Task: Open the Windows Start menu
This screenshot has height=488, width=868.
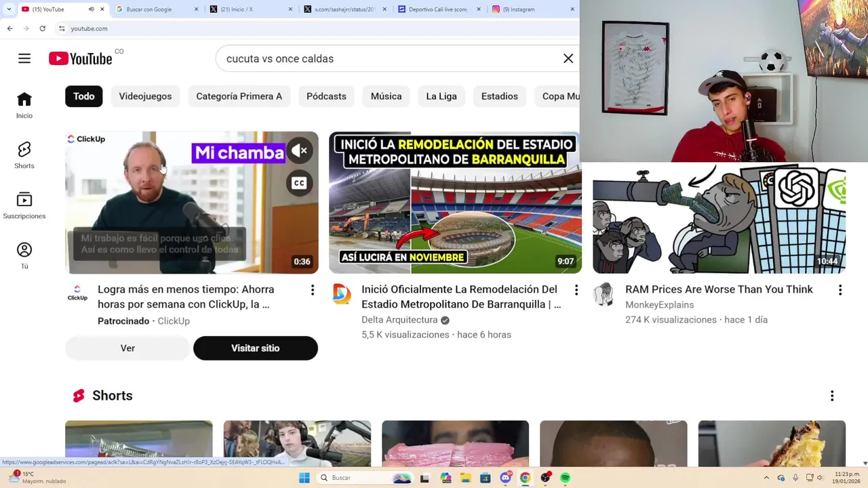Action: pyautogui.click(x=304, y=478)
